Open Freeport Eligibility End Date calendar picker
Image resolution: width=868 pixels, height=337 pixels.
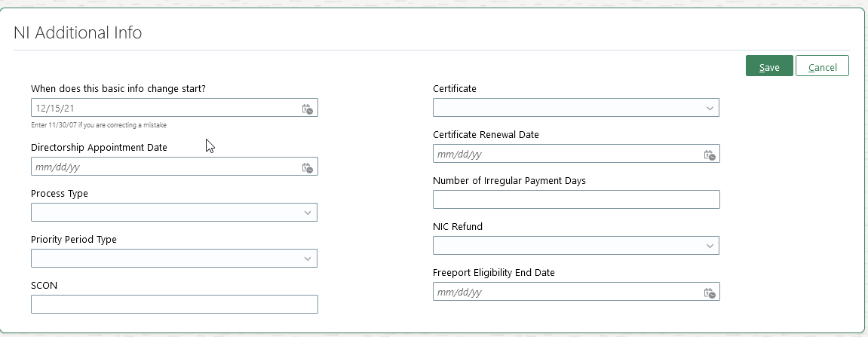click(x=709, y=293)
